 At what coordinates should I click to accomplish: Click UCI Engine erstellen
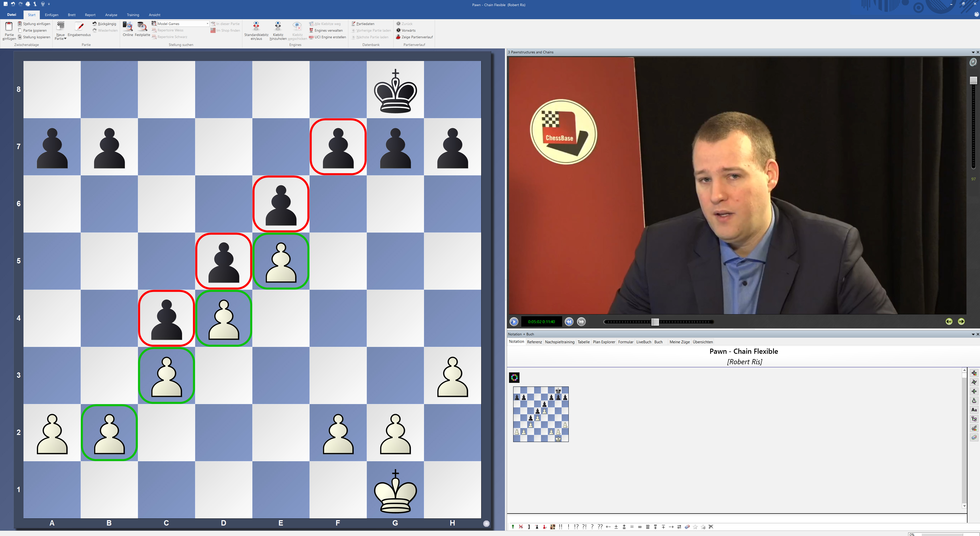tap(330, 37)
